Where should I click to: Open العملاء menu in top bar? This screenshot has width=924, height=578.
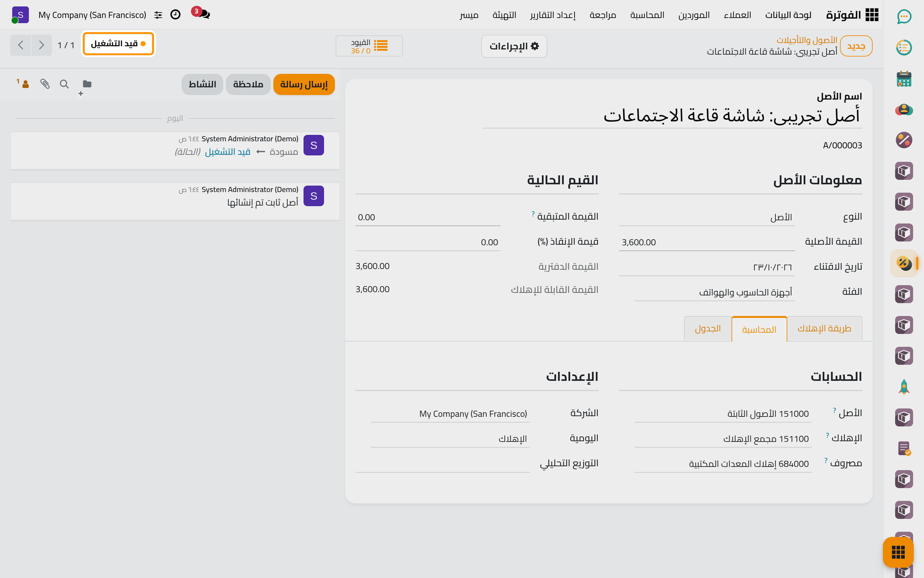pos(737,15)
